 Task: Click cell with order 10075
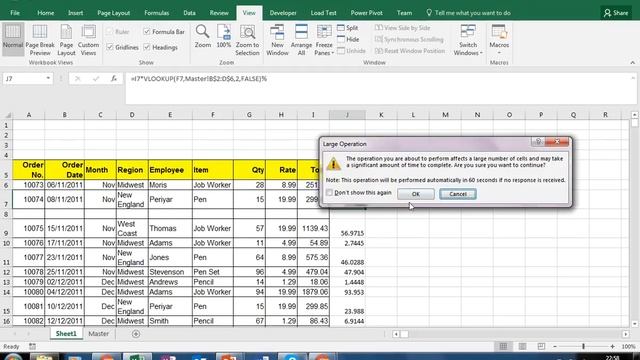pyautogui.click(x=29, y=228)
